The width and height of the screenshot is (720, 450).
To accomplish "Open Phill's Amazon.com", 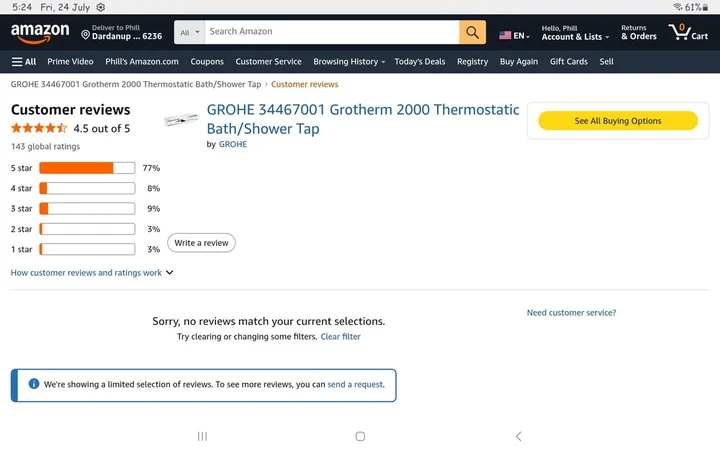I will (x=142, y=62).
